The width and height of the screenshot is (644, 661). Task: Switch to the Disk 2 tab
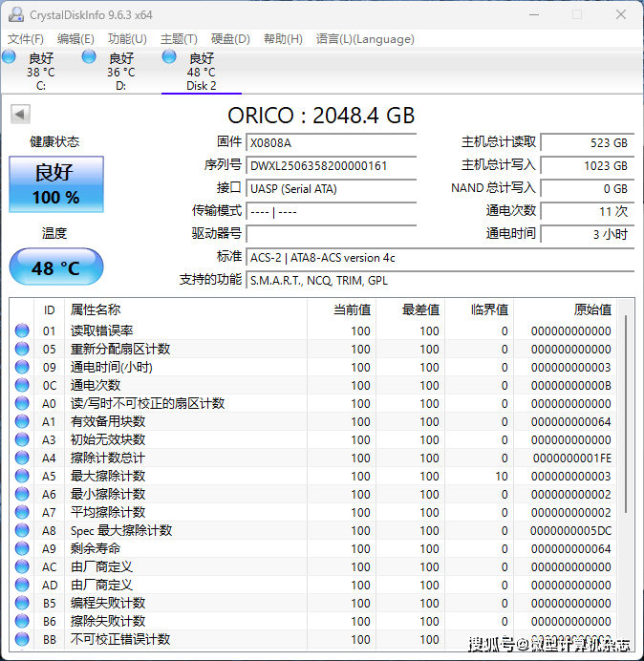click(202, 73)
